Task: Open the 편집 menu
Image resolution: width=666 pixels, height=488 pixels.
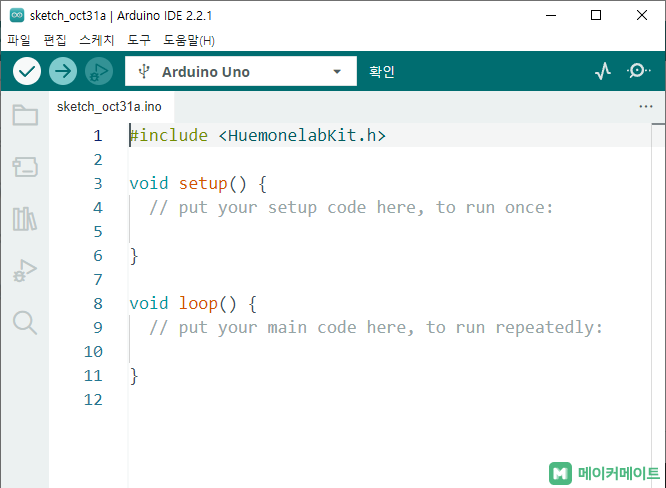Action: tap(55, 41)
